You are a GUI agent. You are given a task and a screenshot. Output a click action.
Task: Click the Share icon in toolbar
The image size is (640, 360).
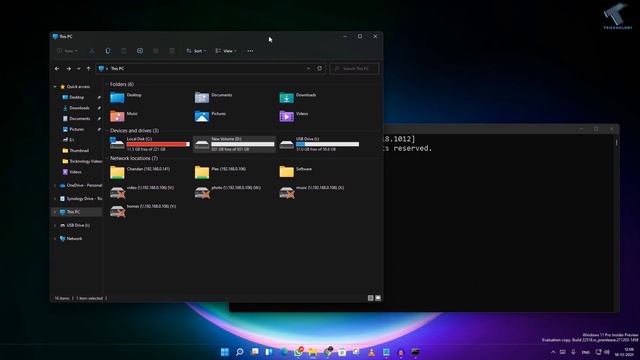click(156, 51)
